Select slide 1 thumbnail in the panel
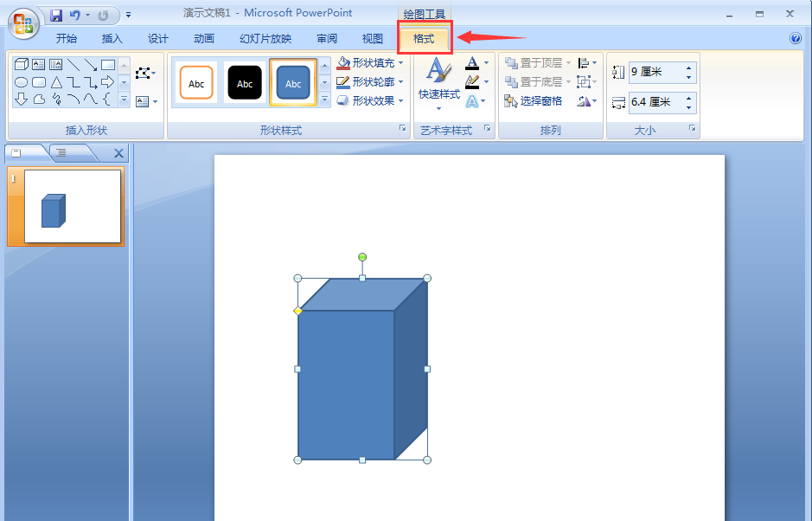 [x=73, y=206]
